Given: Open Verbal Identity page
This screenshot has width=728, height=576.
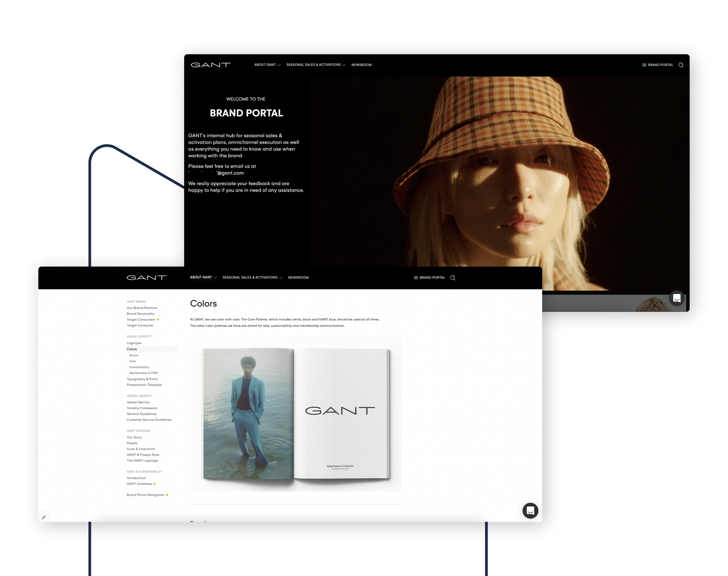Looking at the screenshot, I should tap(138, 402).
